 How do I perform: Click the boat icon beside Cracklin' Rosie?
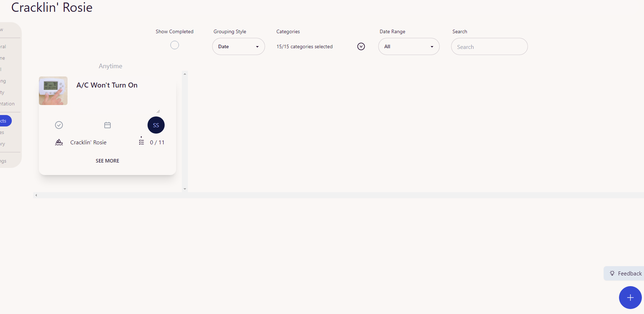coord(59,142)
